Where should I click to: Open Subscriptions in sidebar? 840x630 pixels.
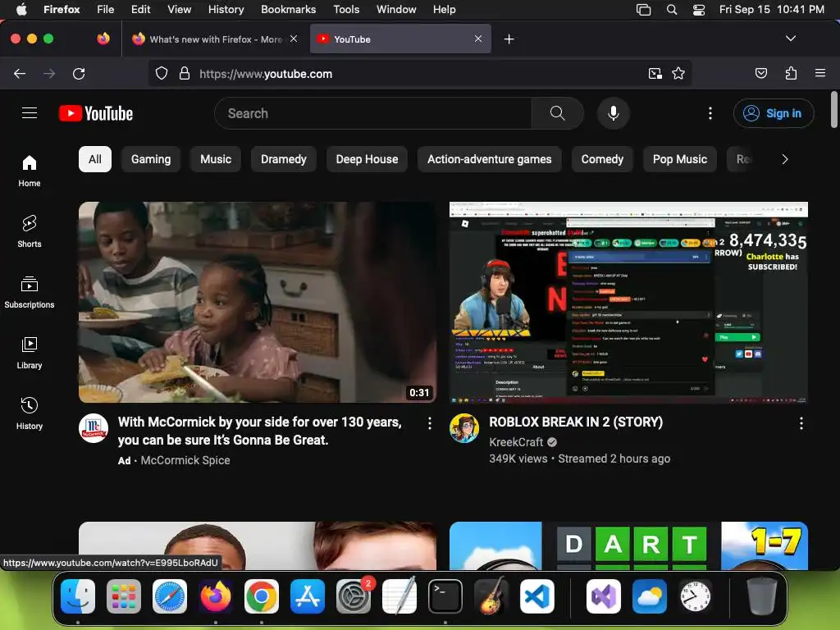pos(30,292)
